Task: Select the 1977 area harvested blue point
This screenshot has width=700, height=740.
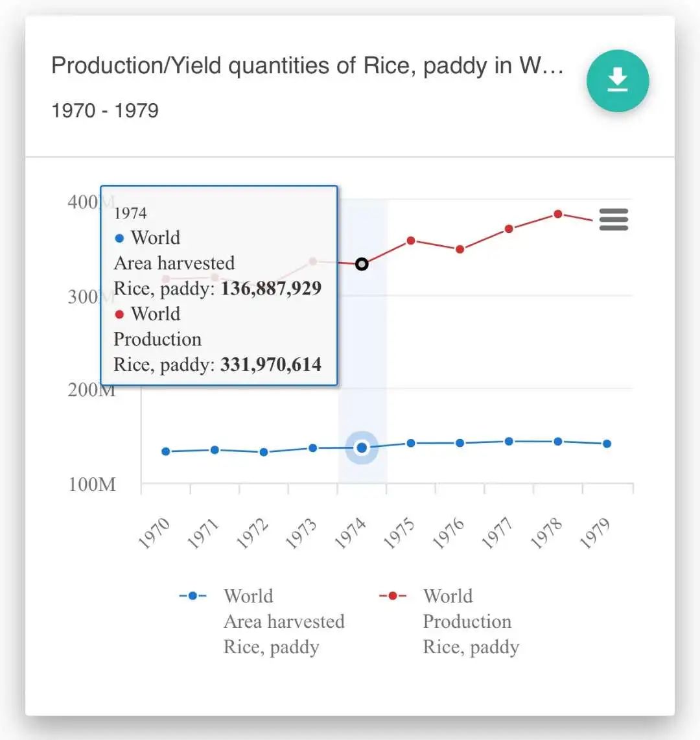Action: (509, 441)
